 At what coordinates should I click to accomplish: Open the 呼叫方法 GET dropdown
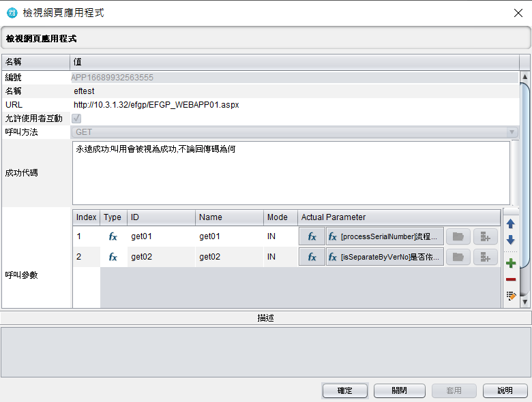coord(295,132)
